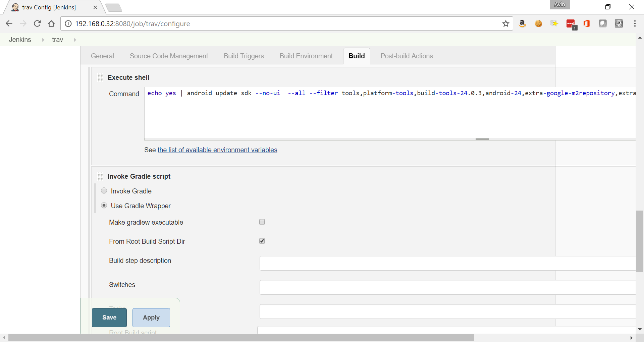Go back to the previous page
This screenshot has width=644, height=342.
[x=9, y=23]
